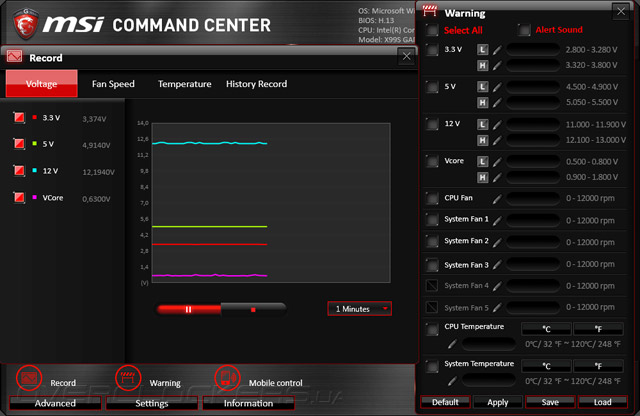The height and width of the screenshot is (416, 640).
Task: Click the Apply button
Action: 498,402
